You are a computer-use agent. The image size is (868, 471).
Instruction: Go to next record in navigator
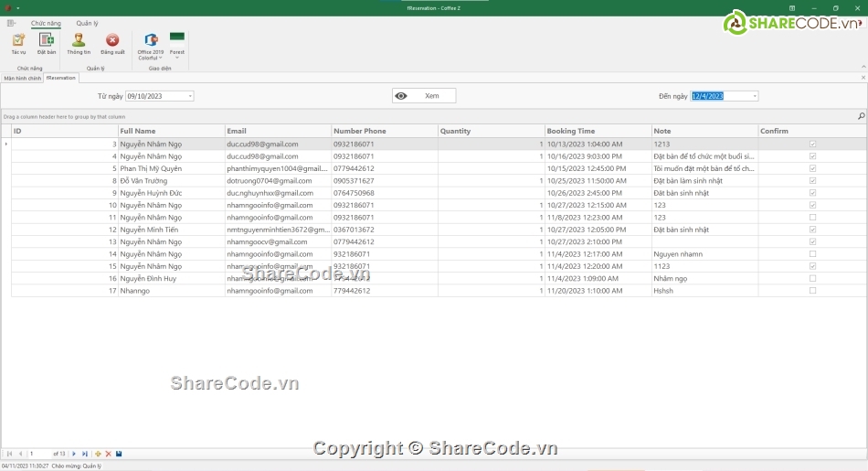click(74, 454)
